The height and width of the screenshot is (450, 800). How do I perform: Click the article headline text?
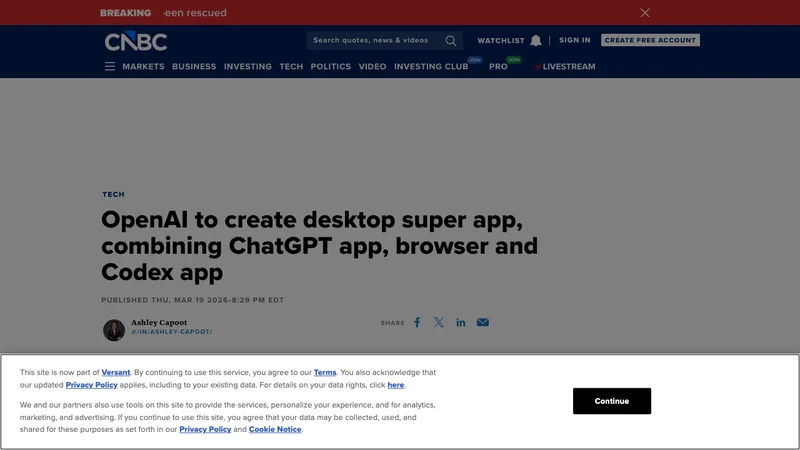(x=319, y=246)
